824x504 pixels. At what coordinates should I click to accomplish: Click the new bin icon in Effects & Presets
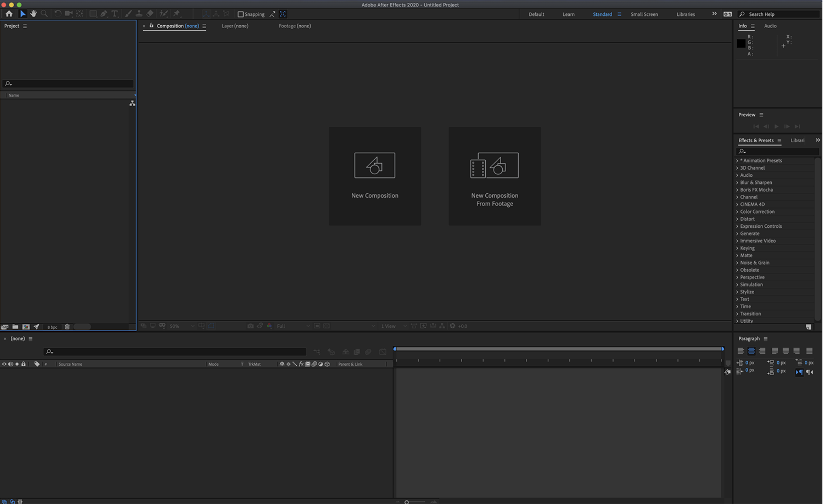pyautogui.click(x=809, y=327)
